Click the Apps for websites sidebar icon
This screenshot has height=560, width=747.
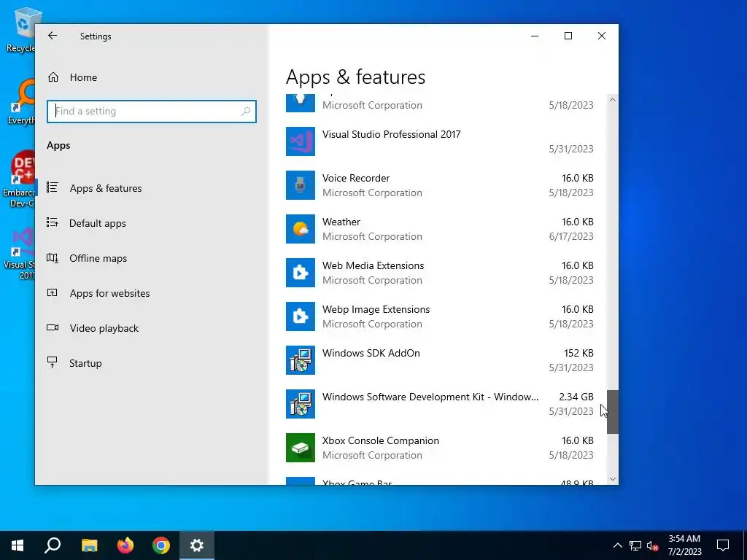click(53, 292)
